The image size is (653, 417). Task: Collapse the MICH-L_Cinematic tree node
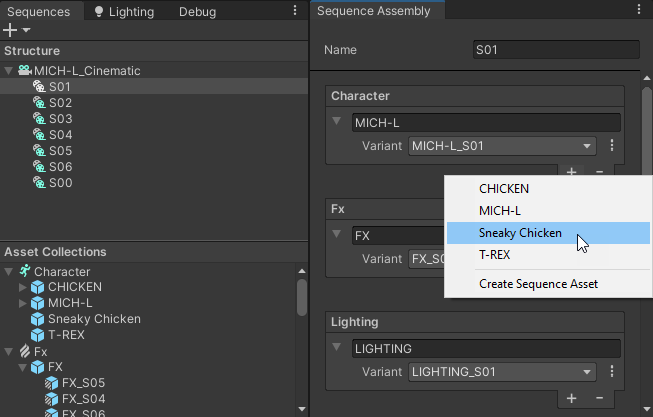[x=9, y=71]
